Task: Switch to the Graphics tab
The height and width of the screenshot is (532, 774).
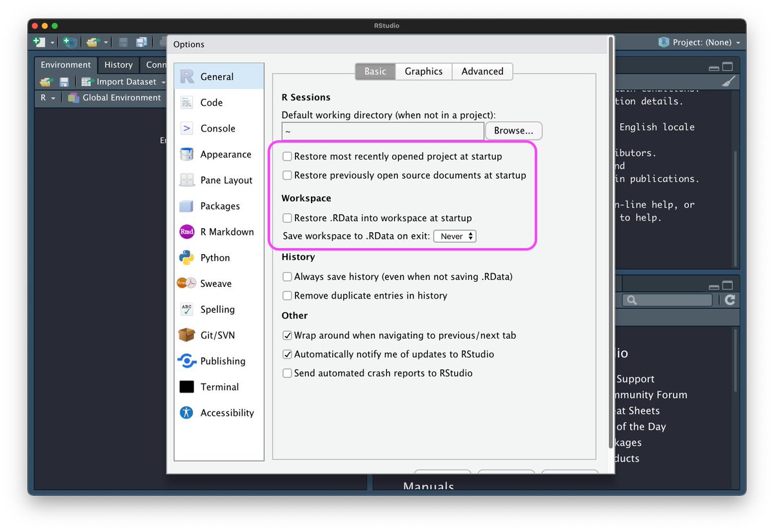Action: coord(423,71)
